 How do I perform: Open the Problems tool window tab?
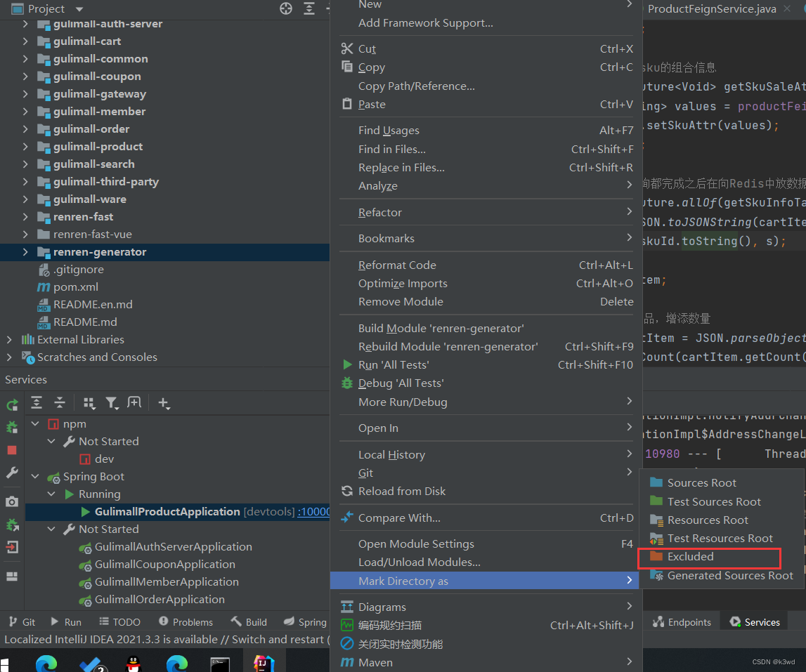point(186,621)
